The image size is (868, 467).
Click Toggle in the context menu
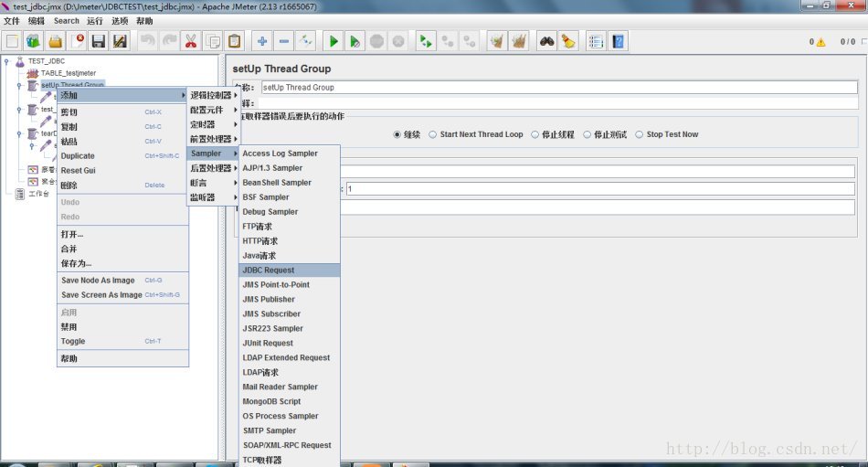[x=122, y=341]
